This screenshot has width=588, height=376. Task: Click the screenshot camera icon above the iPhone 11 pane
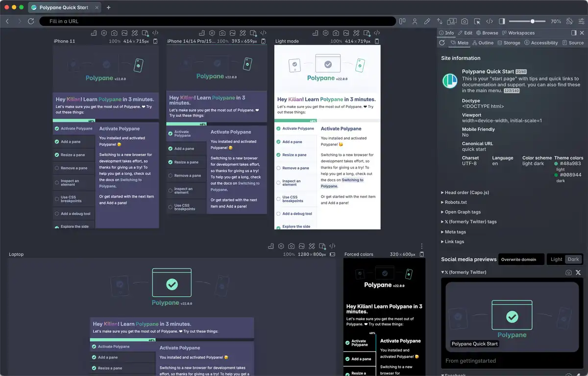114,33
